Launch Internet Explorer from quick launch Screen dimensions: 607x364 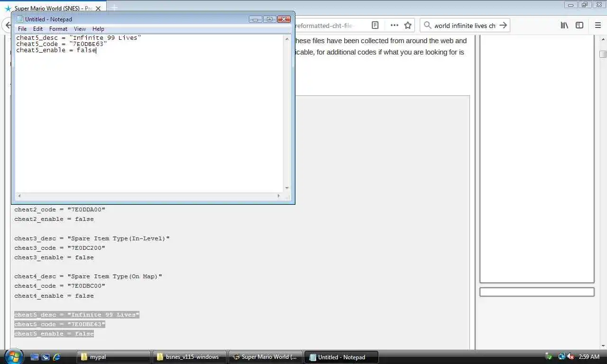(57, 357)
